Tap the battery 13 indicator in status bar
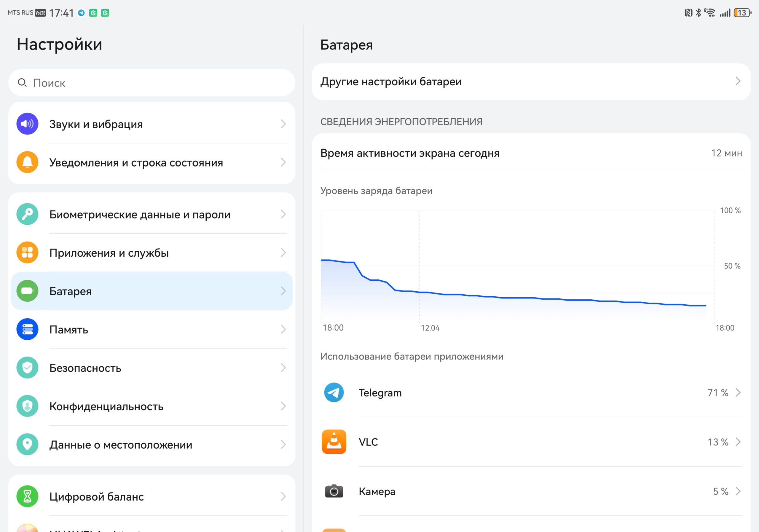The image size is (759, 532). 742,13
